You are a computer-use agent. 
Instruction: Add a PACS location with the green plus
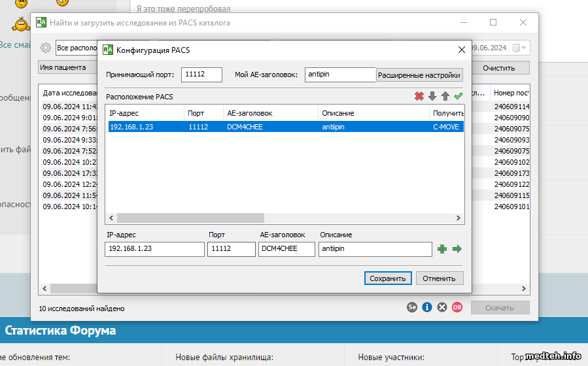point(442,249)
